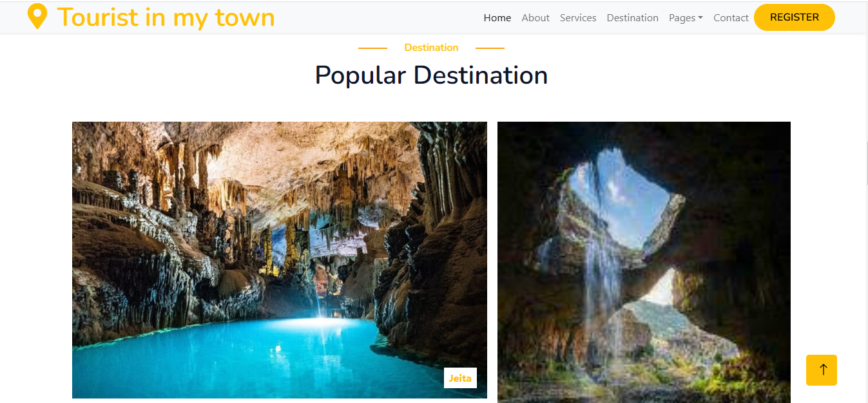Click the yellow "Destination" section subtitle
The width and height of the screenshot is (868, 403).
click(x=431, y=48)
